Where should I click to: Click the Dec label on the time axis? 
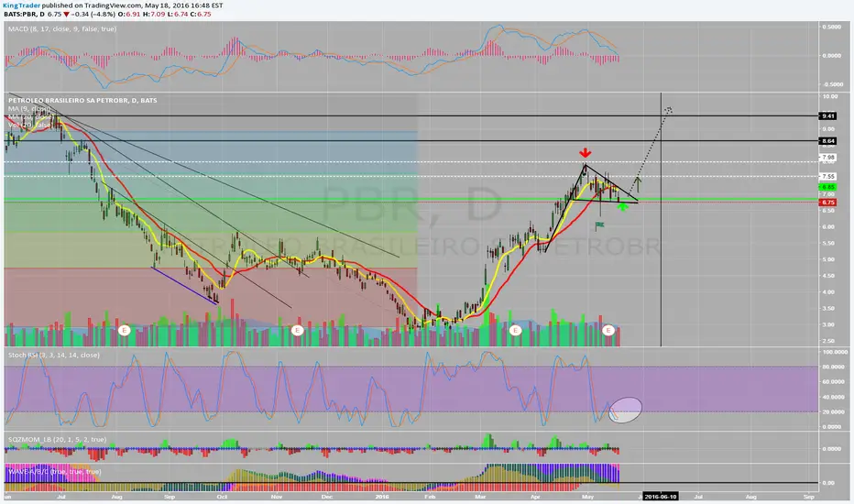click(x=327, y=497)
